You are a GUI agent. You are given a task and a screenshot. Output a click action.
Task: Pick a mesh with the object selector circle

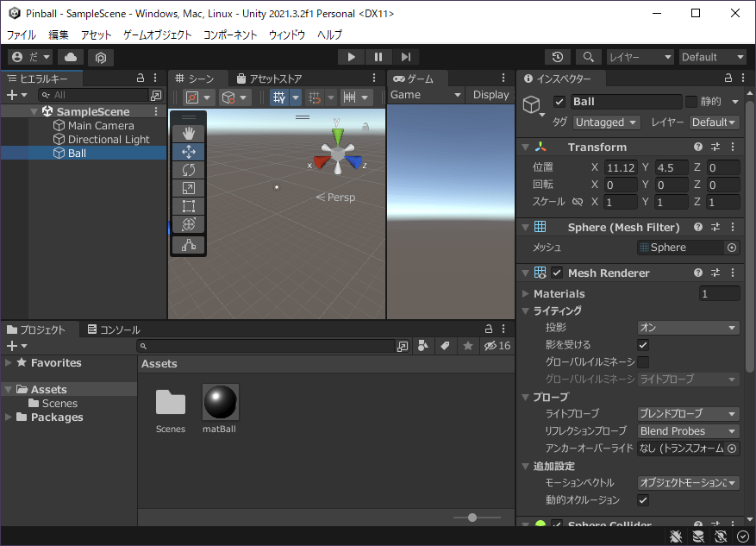pyautogui.click(x=732, y=248)
